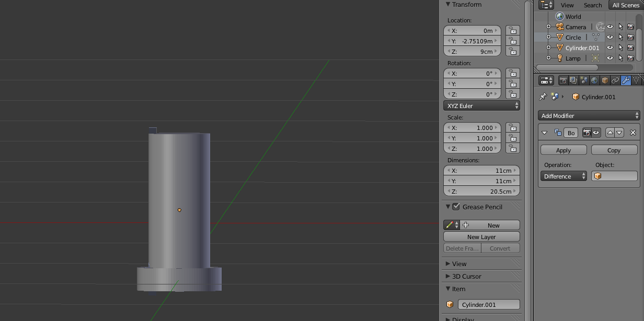The width and height of the screenshot is (644, 321).
Task: Click the Dimensions Z 20.5cm field
Action: [481, 192]
